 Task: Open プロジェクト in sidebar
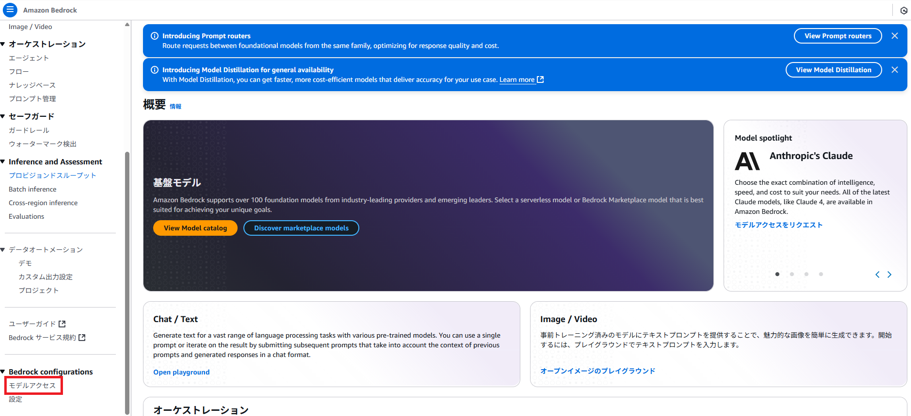coord(38,291)
